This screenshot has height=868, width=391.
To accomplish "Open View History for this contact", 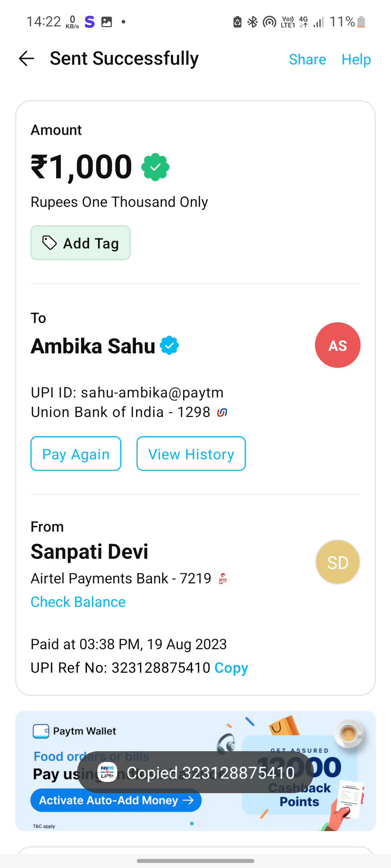I will [x=191, y=454].
